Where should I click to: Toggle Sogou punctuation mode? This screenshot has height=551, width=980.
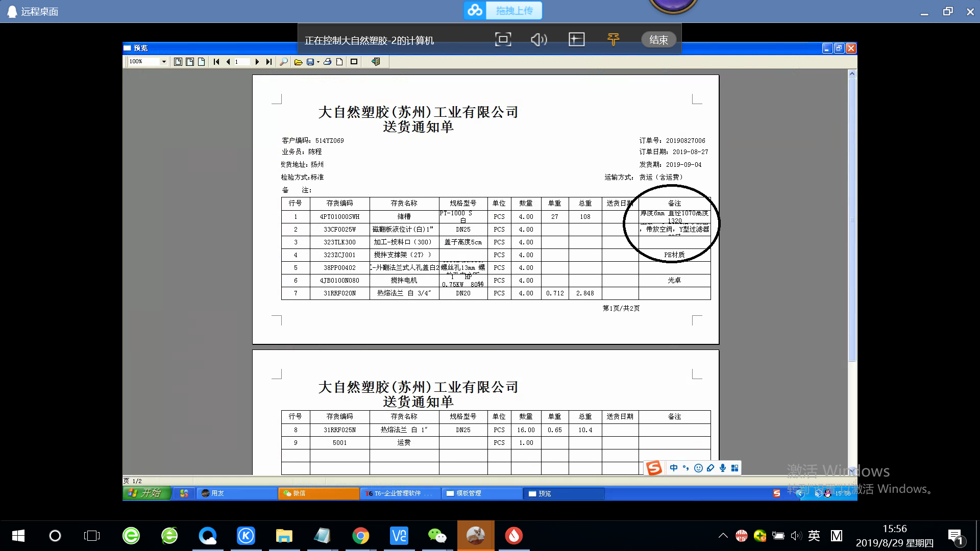point(686,468)
